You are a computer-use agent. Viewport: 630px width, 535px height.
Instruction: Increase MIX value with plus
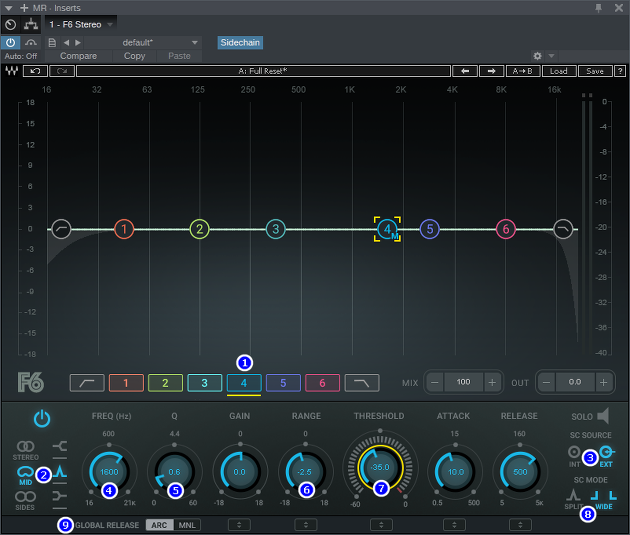tap(492, 382)
